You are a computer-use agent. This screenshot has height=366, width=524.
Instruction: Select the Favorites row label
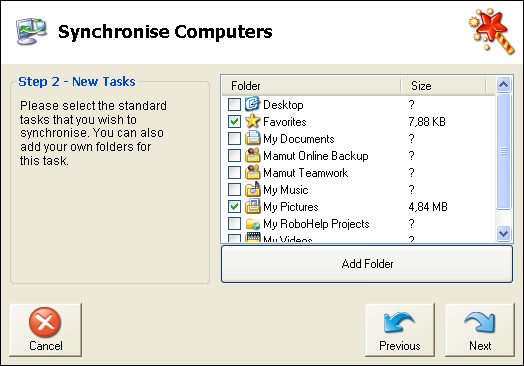point(285,122)
